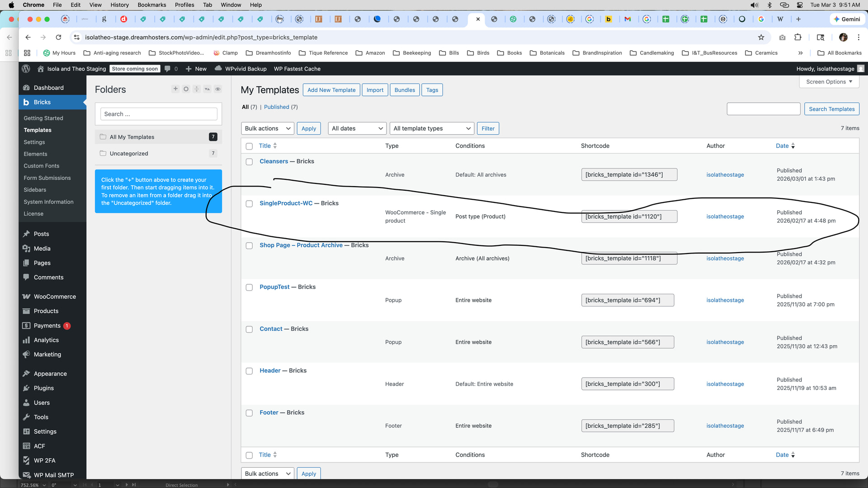Open the WordPress logo menu in admin bar
The height and width of the screenshot is (488, 868).
pyautogui.click(x=26, y=69)
